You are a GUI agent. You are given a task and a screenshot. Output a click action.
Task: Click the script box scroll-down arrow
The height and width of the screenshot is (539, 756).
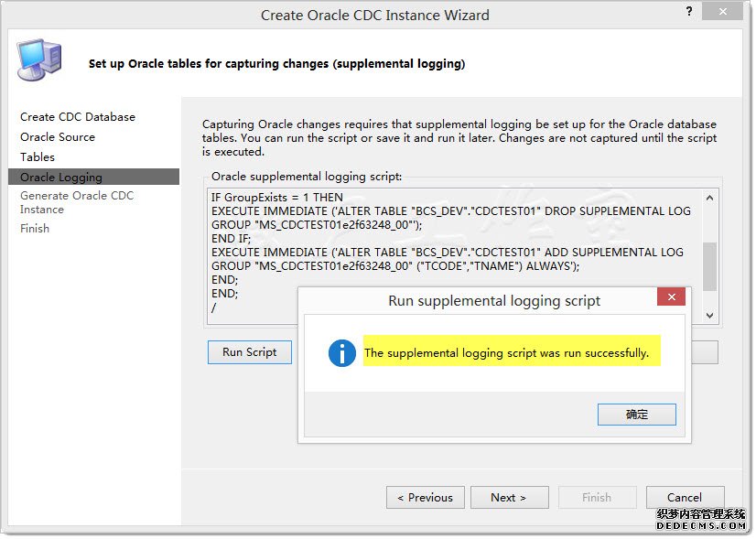(x=709, y=315)
